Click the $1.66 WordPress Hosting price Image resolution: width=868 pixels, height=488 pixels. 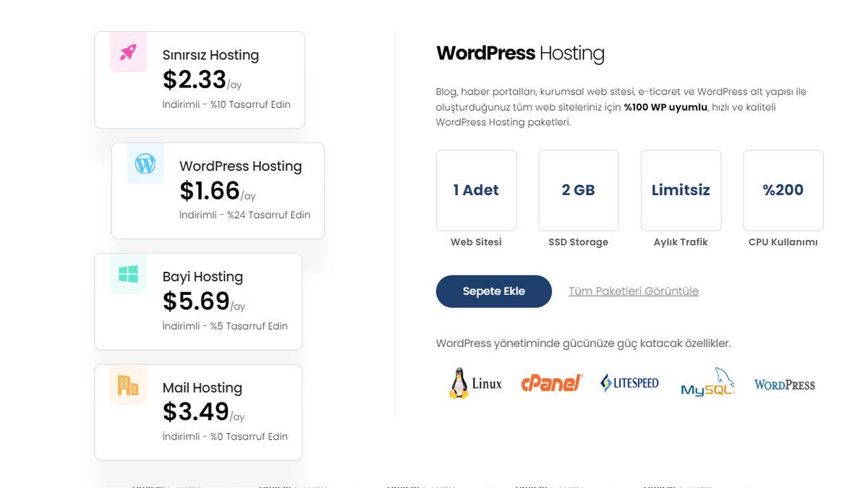click(210, 191)
